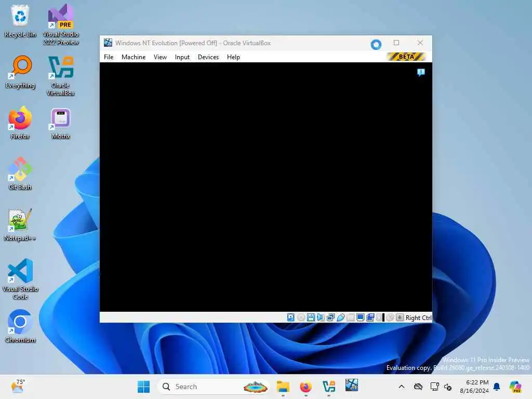
Task: Click the OneDrive cloud tray icon
Action: coord(418,387)
